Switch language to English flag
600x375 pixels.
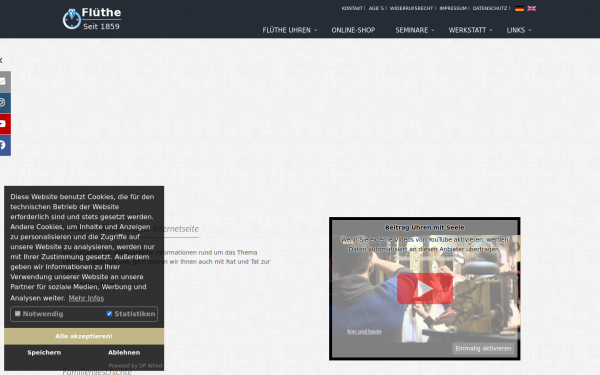(x=532, y=8)
